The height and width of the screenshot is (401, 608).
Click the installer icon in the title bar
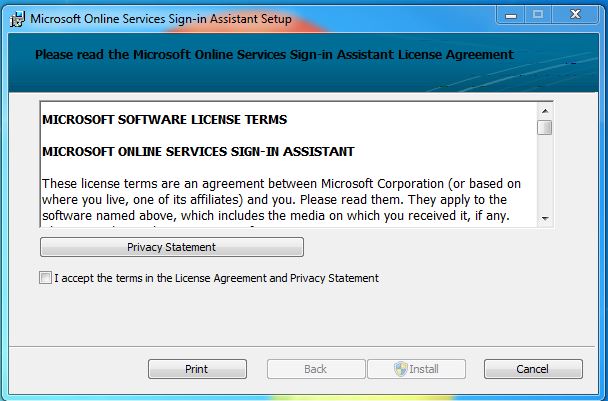pos(16,17)
